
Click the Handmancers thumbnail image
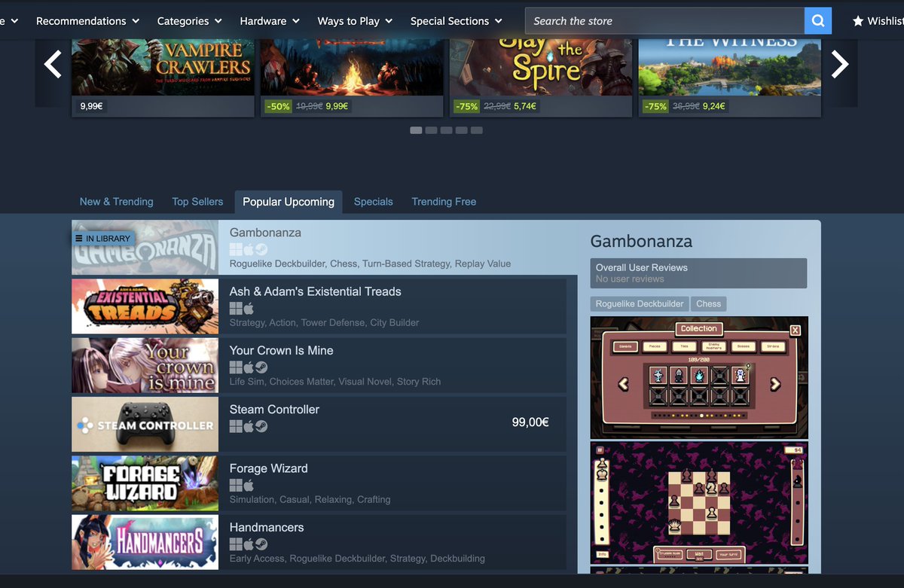click(x=145, y=542)
